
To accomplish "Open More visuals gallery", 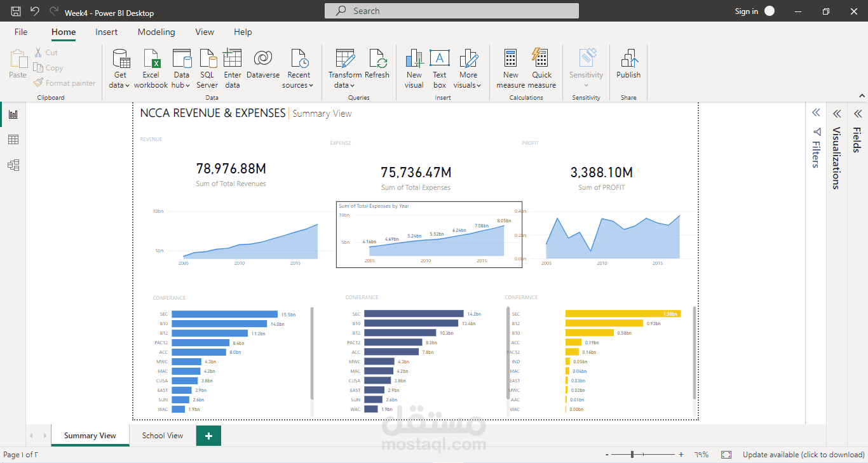I will coord(468,69).
